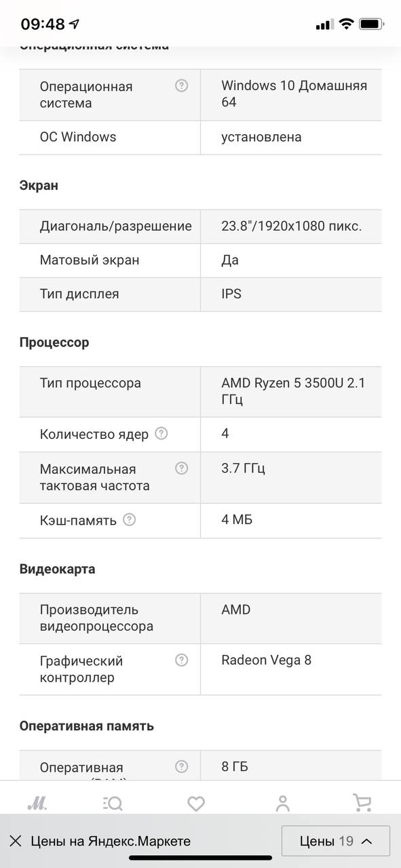Show help for Максимальная тактовая частота
The width and height of the screenshot is (401, 868).
(181, 468)
